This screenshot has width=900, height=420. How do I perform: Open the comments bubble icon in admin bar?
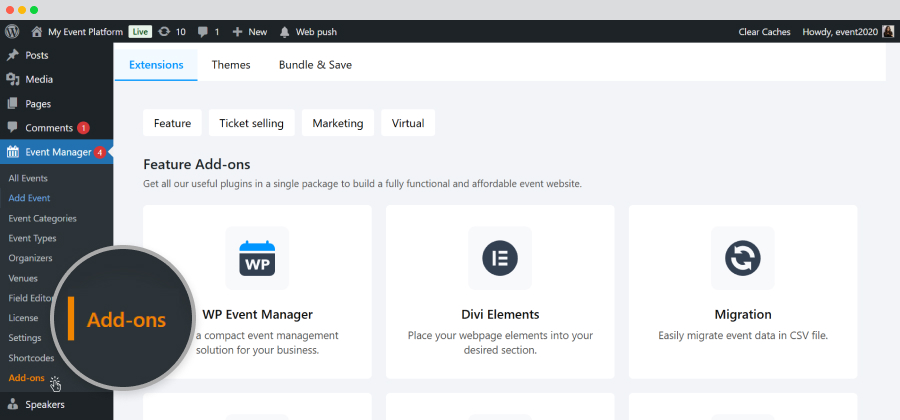pyautogui.click(x=203, y=32)
